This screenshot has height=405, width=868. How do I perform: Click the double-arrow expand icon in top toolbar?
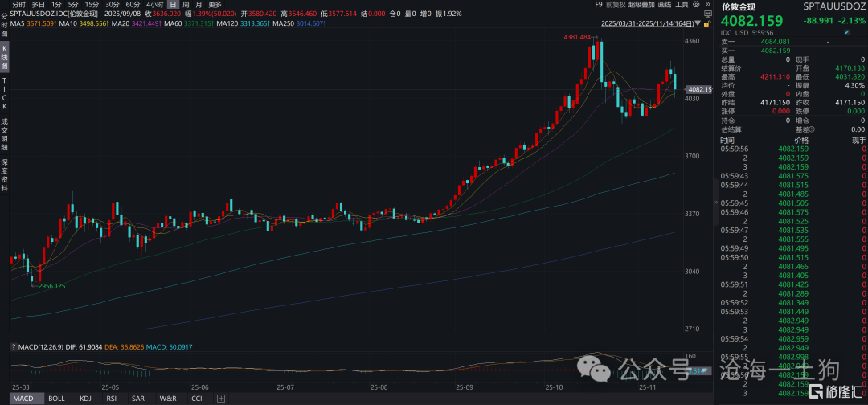pos(706,4)
